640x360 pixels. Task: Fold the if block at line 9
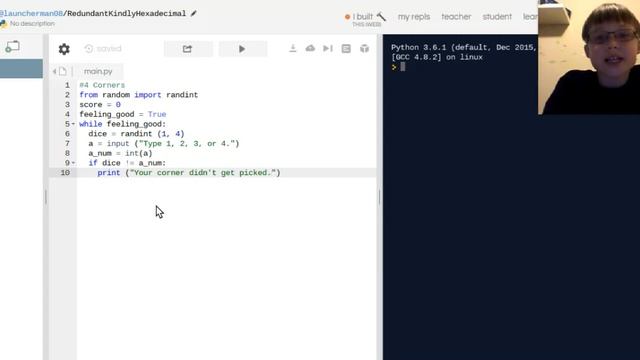pyautogui.click(x=73, y=163)
